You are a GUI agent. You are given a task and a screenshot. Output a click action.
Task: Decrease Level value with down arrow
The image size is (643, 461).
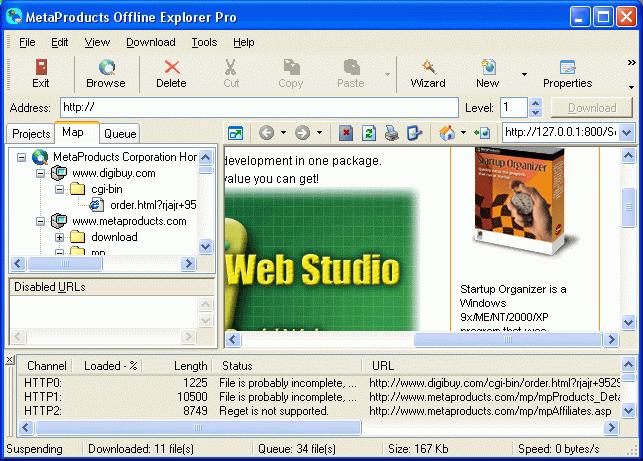pyautogui.click(x=536, y=112)
